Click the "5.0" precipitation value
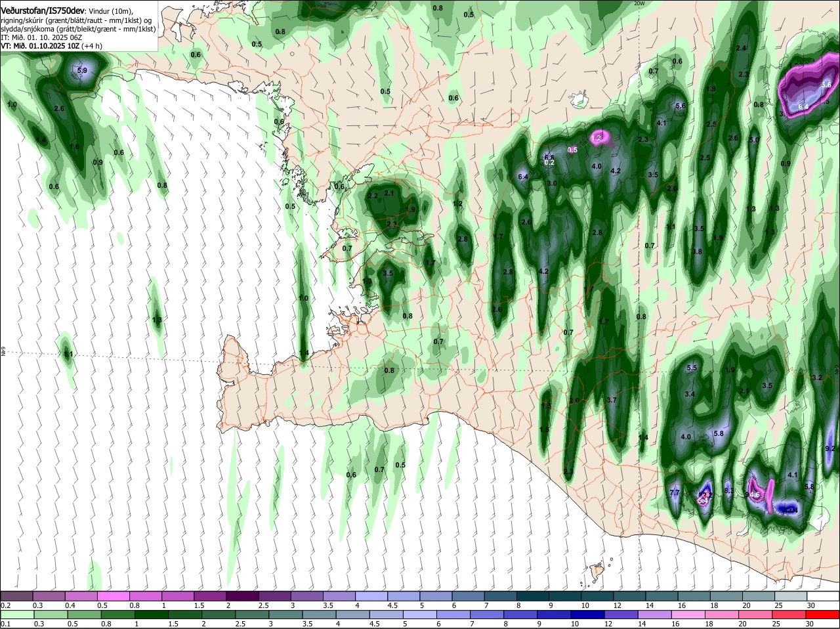Screen dimensions: 840x629 click(754, 140)
